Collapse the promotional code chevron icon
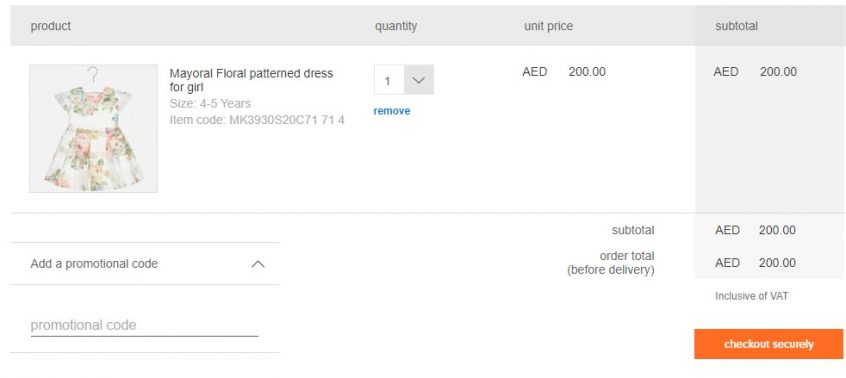This screenshot has width=846, height=378. [258, 264]
